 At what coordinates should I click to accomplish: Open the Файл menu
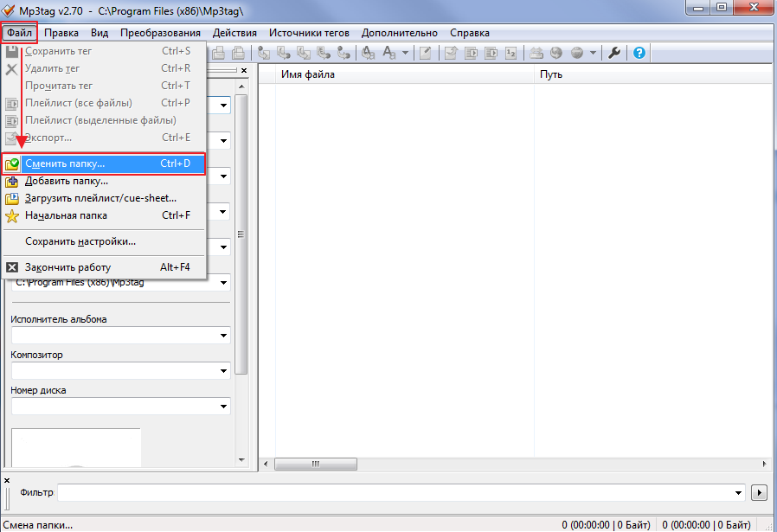19,33
